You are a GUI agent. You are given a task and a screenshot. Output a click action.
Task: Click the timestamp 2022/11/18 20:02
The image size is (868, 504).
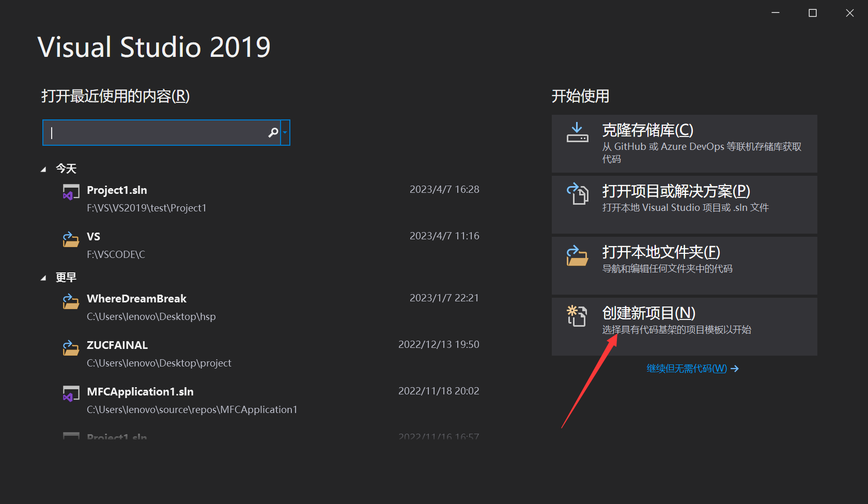click(439, 391)
